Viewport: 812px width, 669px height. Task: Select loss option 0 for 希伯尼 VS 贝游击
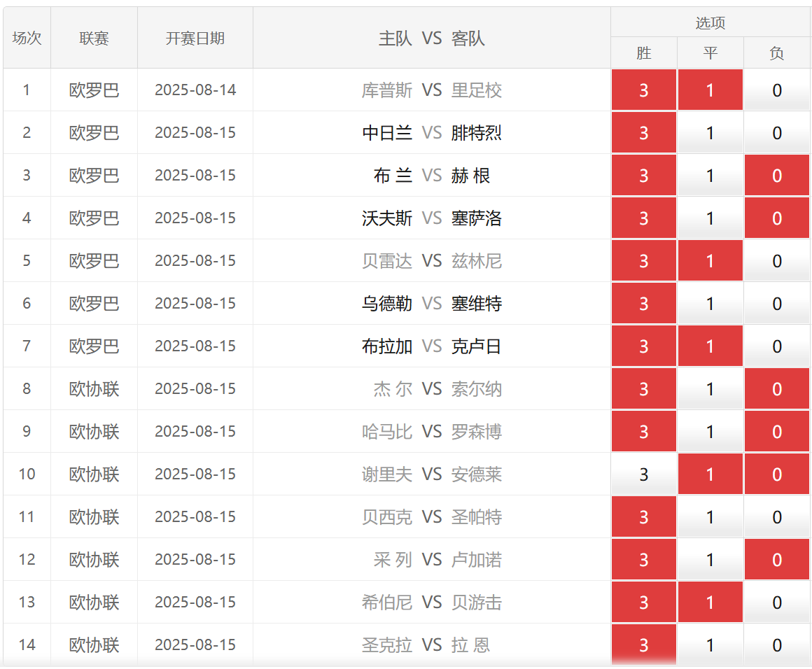click(x=777, y=603)
